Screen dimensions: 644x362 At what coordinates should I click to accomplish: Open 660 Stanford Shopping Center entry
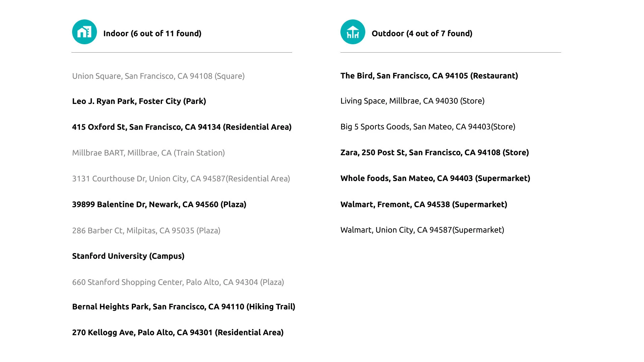[x=178, y=282]
